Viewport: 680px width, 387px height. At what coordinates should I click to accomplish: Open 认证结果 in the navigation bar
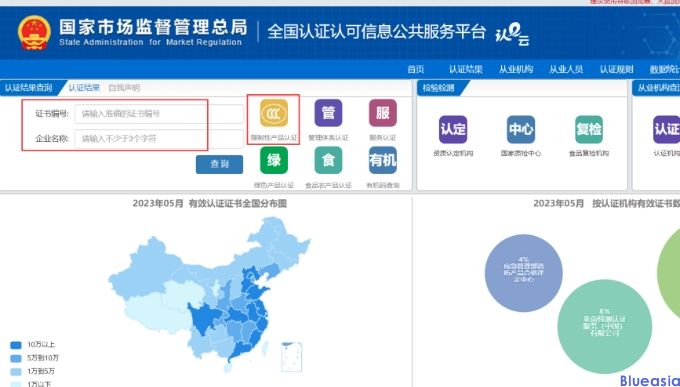(x=466, y=69)
